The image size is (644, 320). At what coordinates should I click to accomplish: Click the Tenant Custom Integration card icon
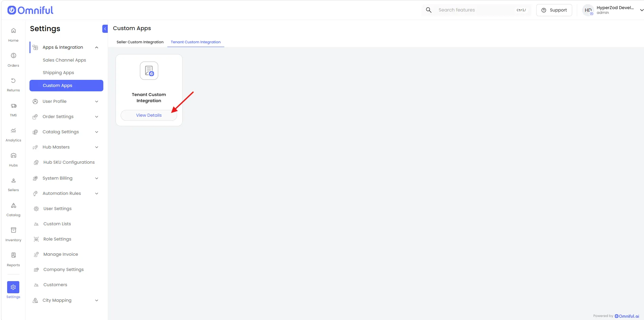149,71
